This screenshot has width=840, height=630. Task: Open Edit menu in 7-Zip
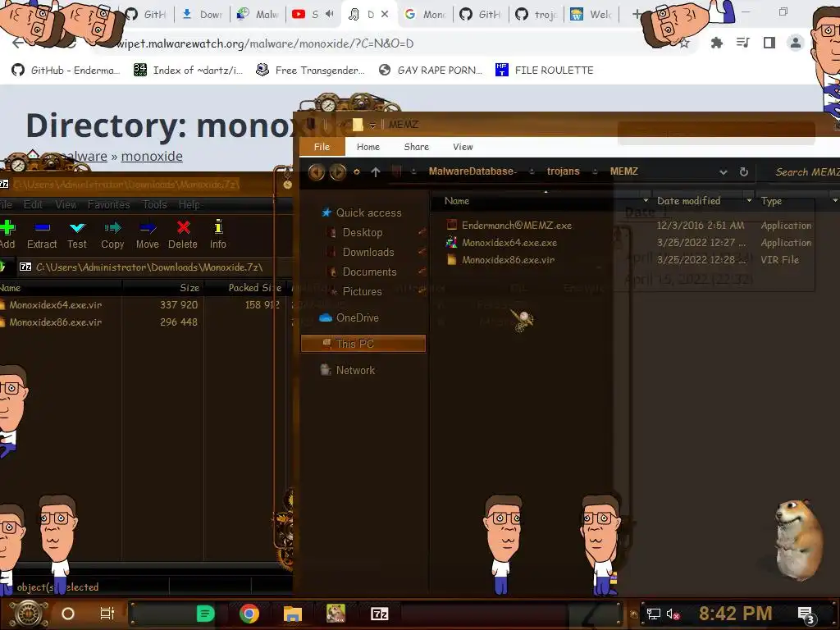tap(33, 204)
